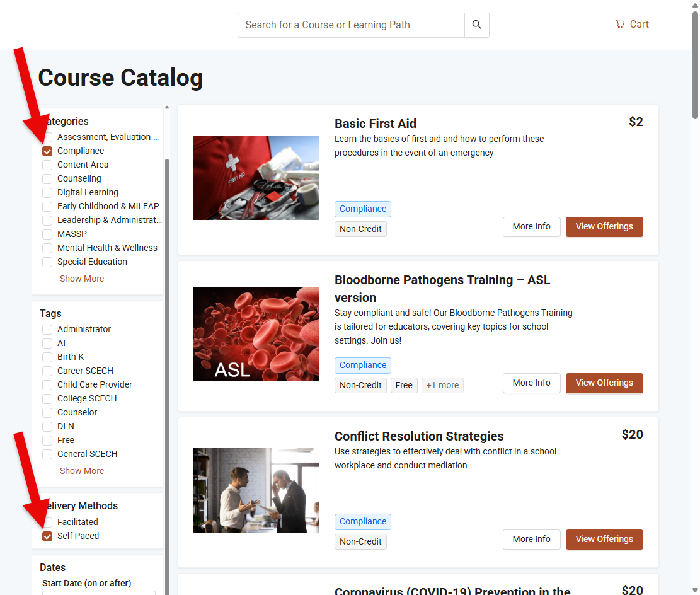Expand tags list with Show More

(x=82, y=471)
